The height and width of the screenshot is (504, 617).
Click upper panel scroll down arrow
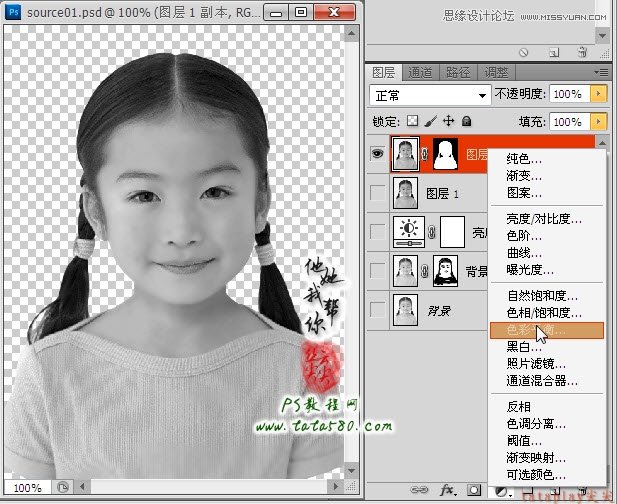coord(602,36)
